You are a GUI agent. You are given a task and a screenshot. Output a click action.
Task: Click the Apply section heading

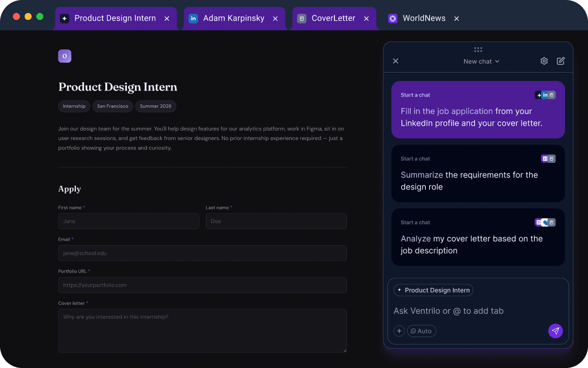click(x=69, y=189)
